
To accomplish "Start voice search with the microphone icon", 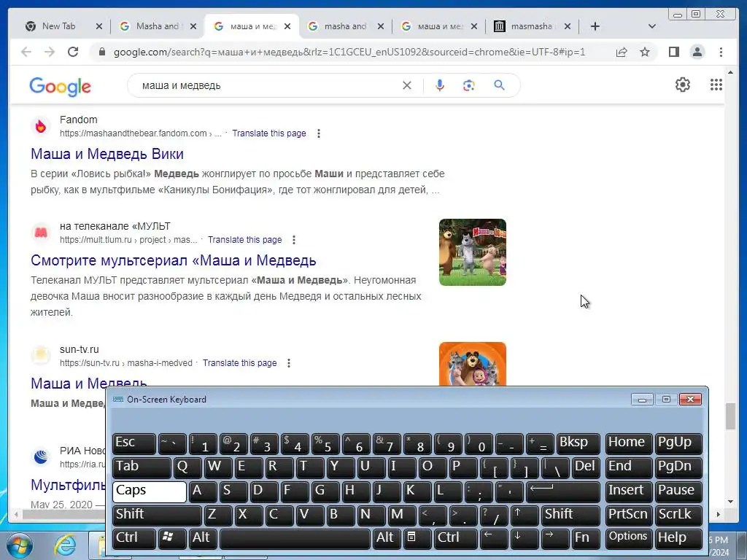I will (x=440, y=85).
